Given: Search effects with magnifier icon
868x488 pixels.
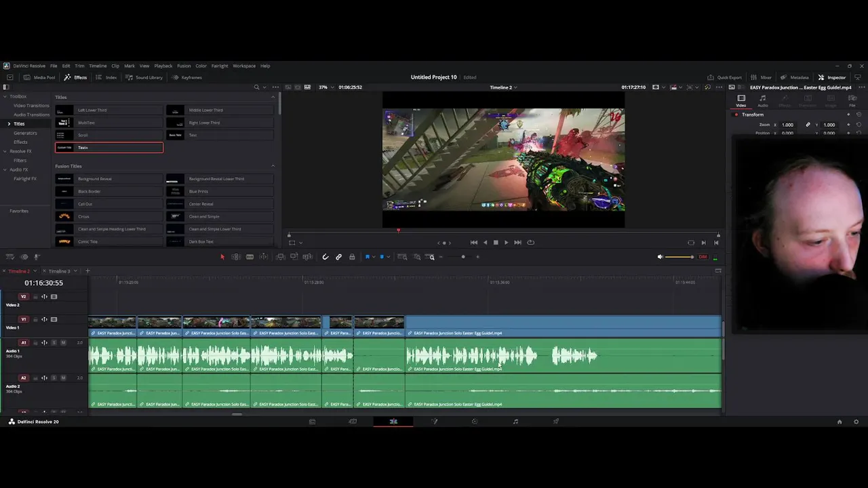Looking at the screenshot, I should pos(256,87).
